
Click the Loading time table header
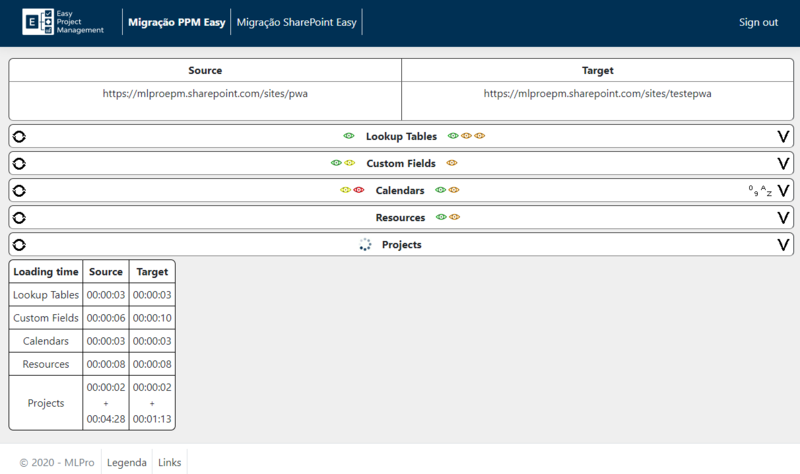[46, 271]
